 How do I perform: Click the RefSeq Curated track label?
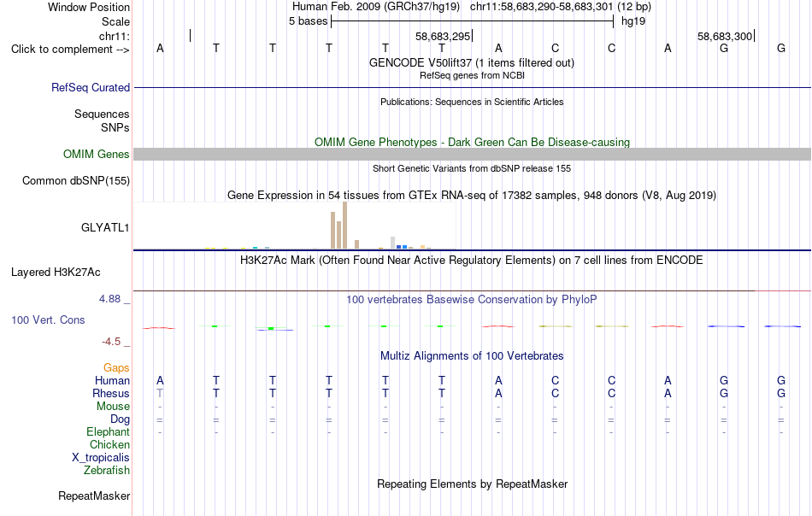coord(90,87)
